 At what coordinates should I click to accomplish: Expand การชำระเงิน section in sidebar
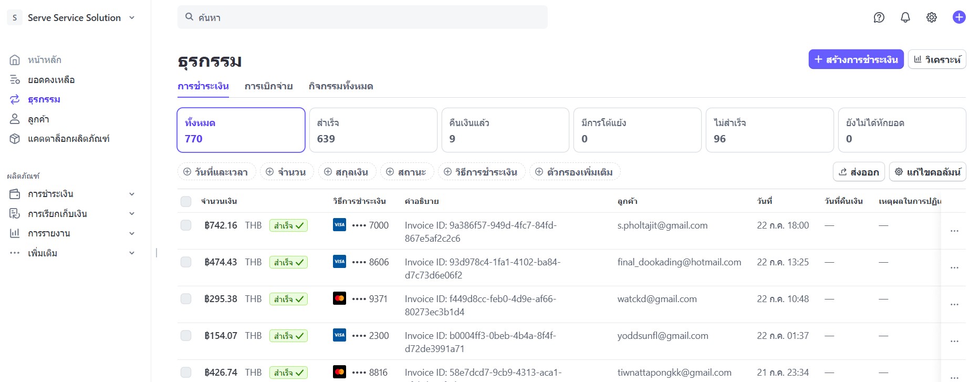(72, 194)
